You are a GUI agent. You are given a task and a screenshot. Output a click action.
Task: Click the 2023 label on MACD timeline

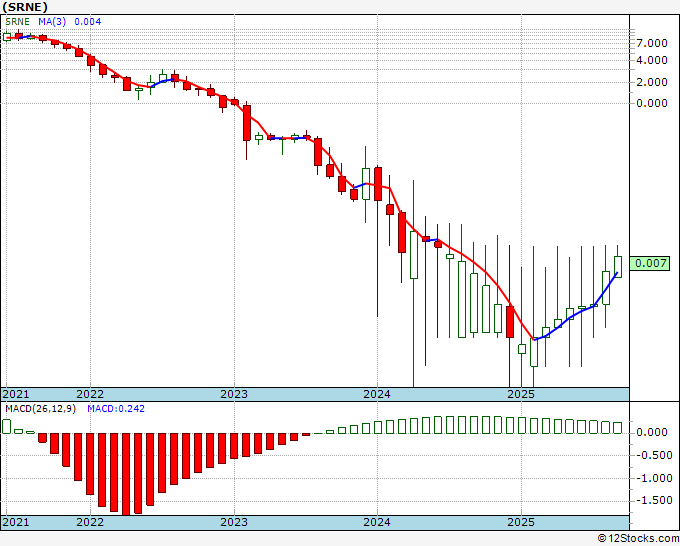coord(234,522)
